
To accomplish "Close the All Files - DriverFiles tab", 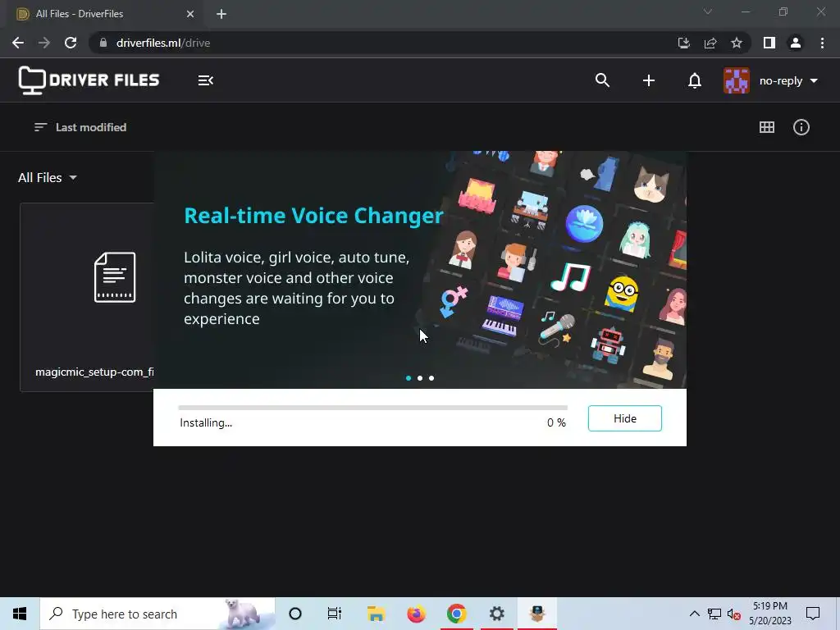I will (190, 14).
